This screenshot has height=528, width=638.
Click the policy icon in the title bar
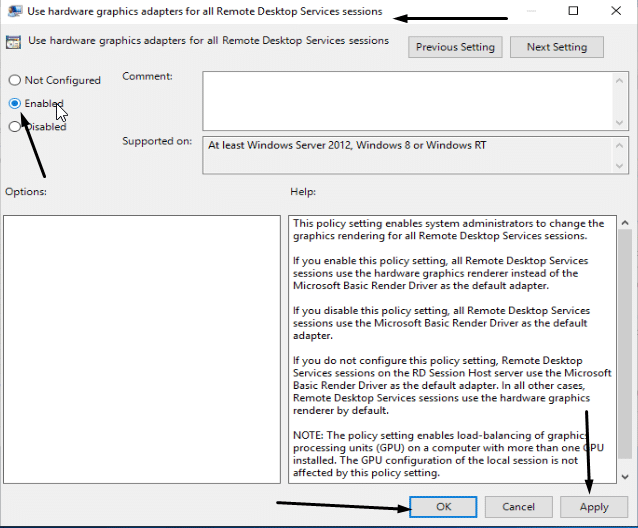13,12
